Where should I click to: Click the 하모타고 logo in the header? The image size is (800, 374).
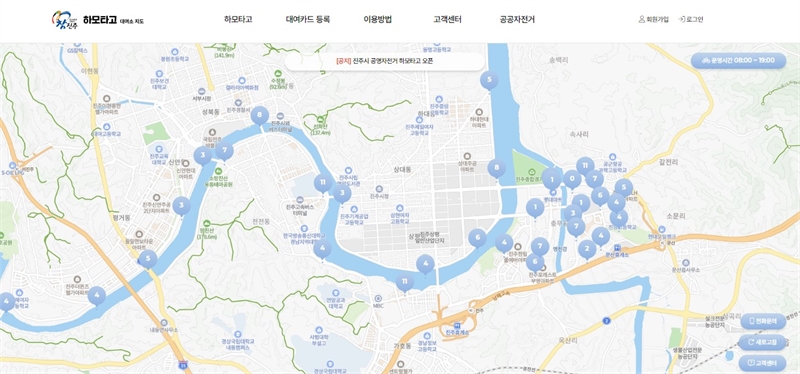[98, 19]
